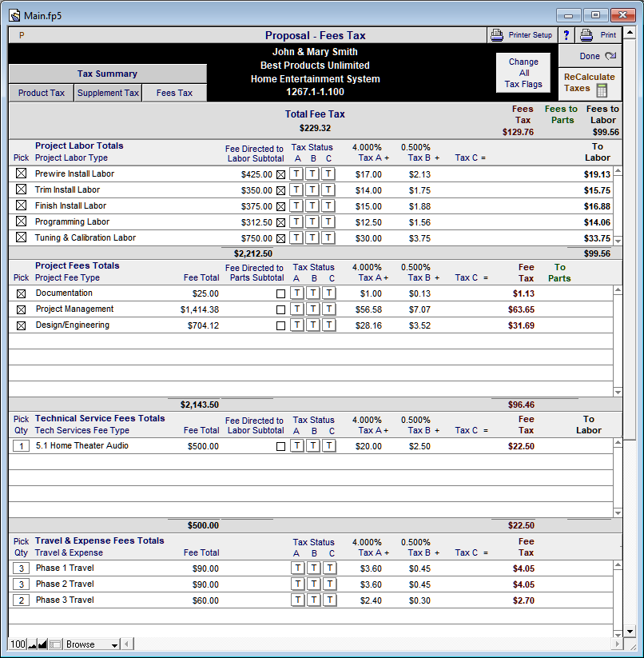Click the labor subtotal $2,212.50
The image size is (644, 658).
[252, 253]
